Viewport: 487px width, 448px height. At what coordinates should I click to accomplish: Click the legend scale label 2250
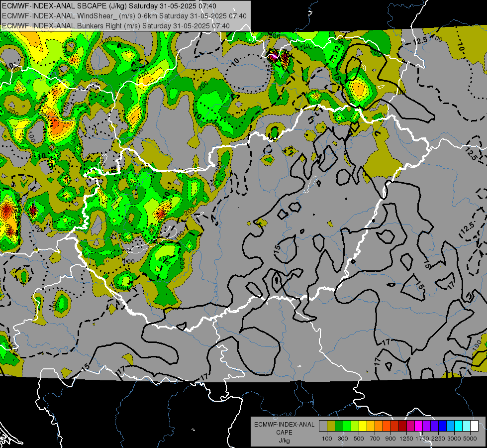click(x=438, y=439)
